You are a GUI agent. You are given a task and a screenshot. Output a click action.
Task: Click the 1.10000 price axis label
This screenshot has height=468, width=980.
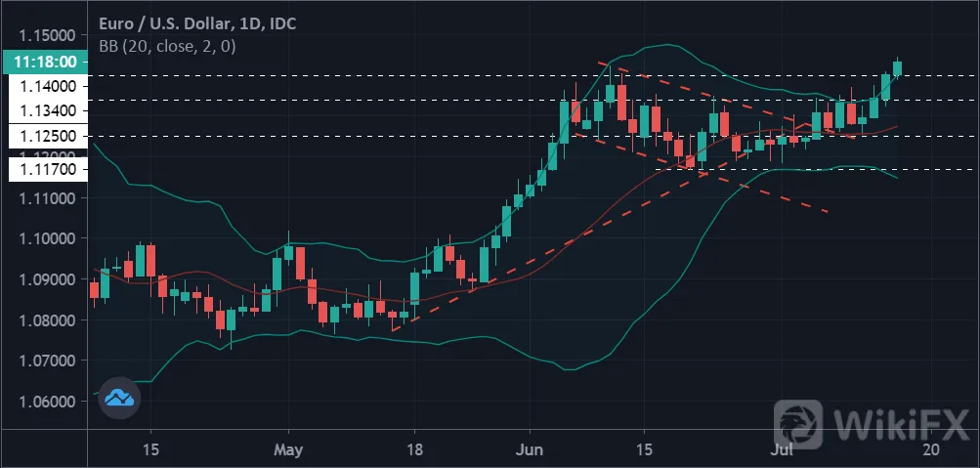click(x=46, y=238)
